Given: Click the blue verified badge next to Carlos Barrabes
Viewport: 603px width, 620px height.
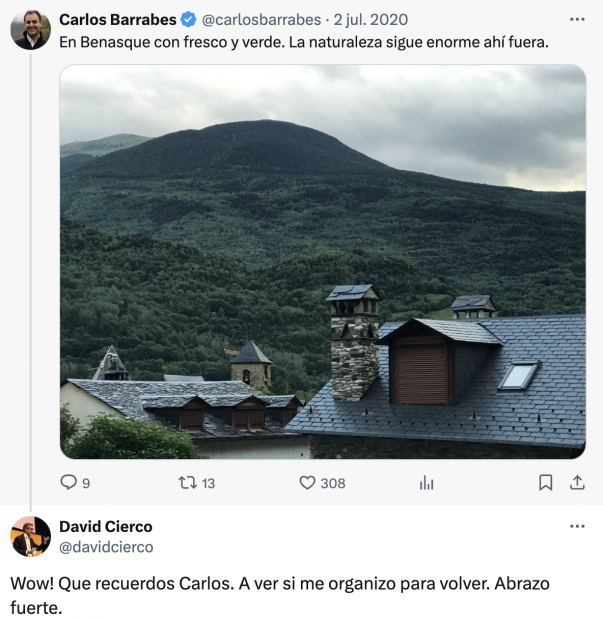Looking at the screenshot, I should [188, 19].
